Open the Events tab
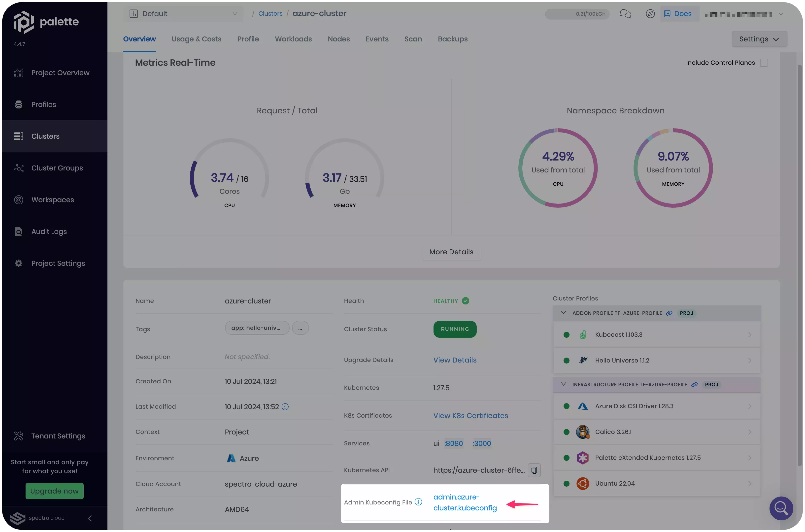Image resolution: width=805 pixels, height=532 pixels. coord(377,39)
